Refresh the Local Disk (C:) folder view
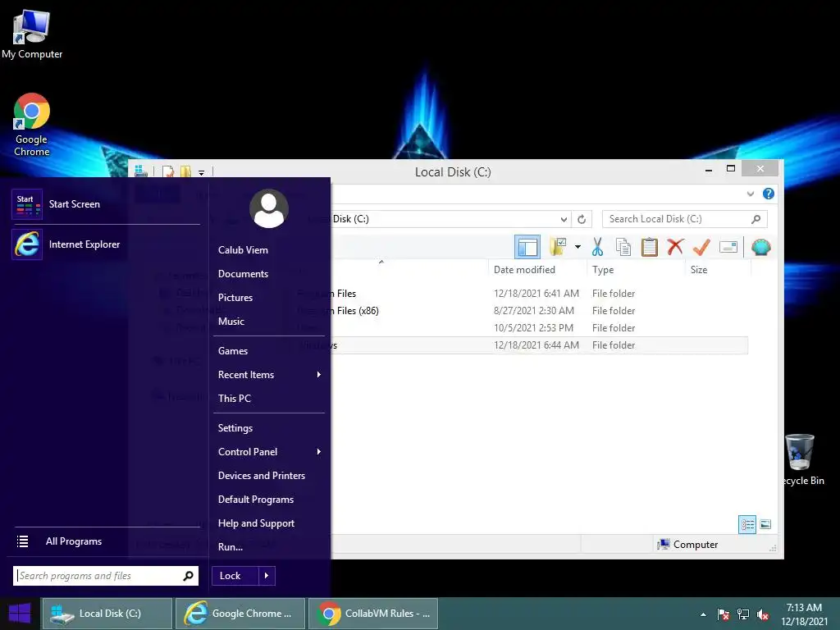840x630 pixels. tap(582, 219)
